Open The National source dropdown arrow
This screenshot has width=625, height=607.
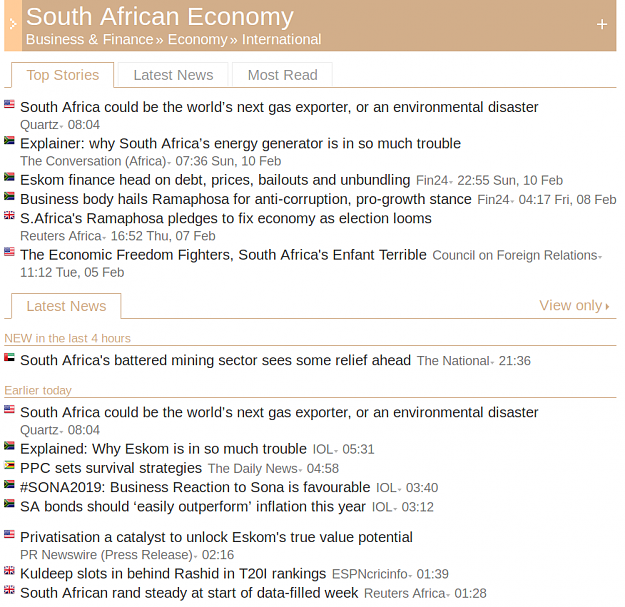(x=492, y=363)
